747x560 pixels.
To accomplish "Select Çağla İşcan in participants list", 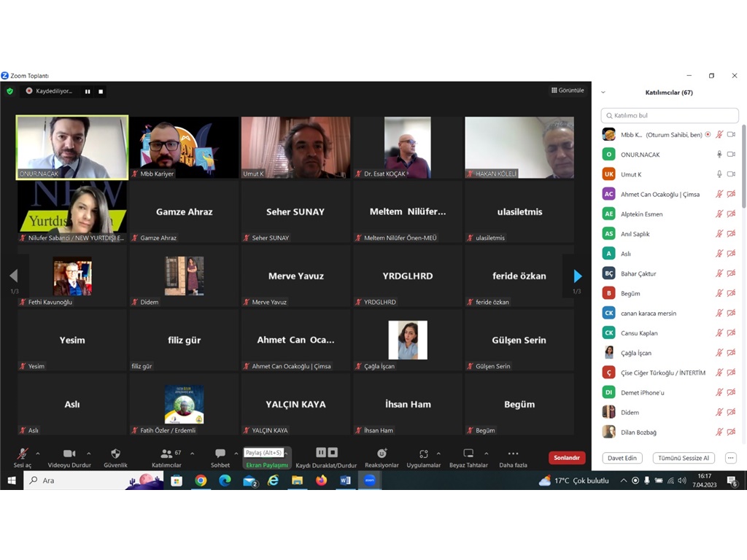I will tap(670, 353).
